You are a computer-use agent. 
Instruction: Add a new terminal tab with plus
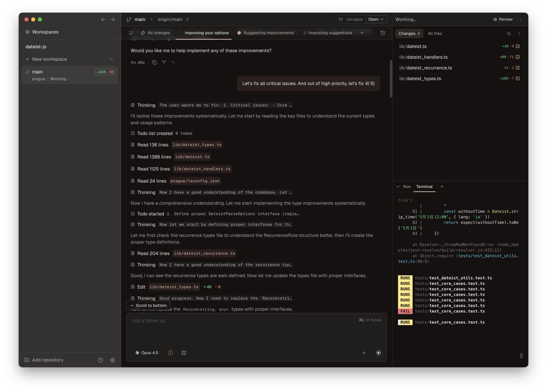point(442,186)
